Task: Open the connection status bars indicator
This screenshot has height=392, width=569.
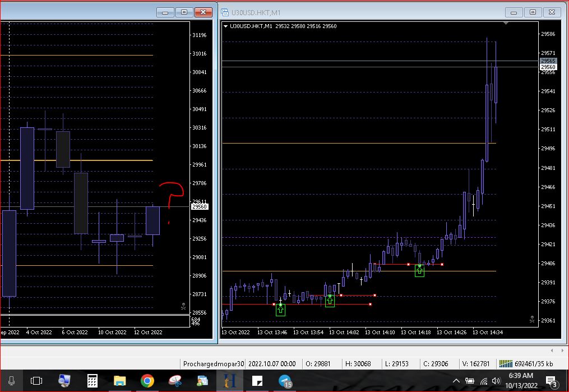Action: click(x=506, y=363)
